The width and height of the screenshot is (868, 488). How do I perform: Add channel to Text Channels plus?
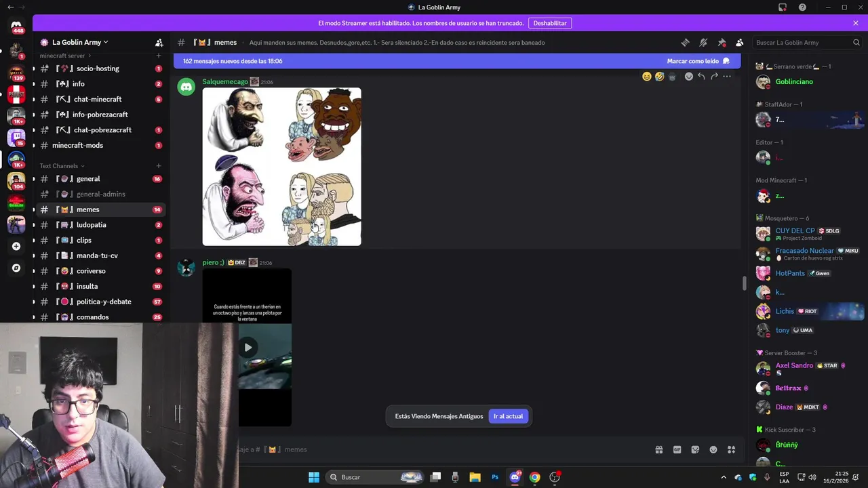[x=159, y=165]
